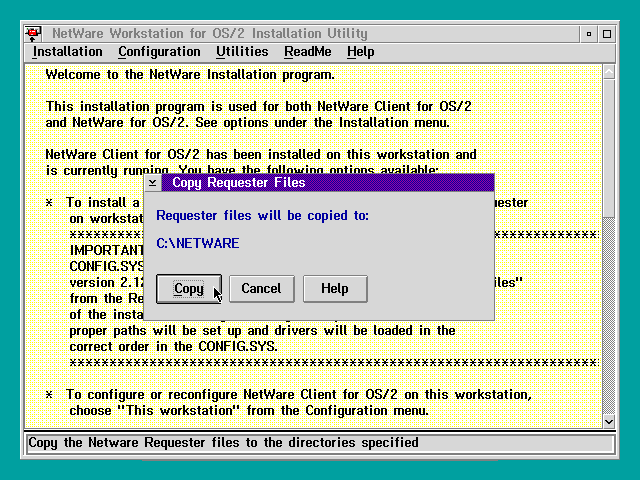Open the ReadMe menu
Viewport: 640px width, 480px height.
(308, 52)
